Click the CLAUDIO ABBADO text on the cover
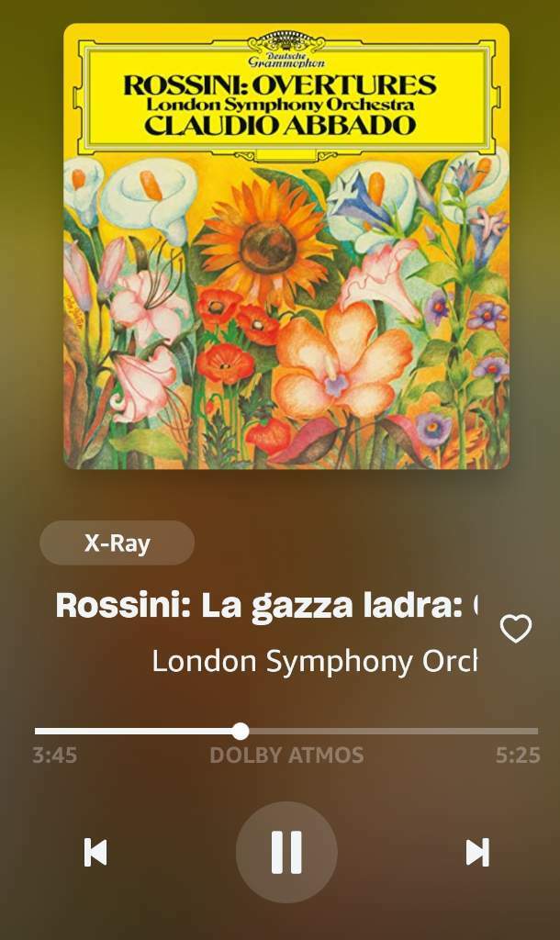 (x=281, y=125)
